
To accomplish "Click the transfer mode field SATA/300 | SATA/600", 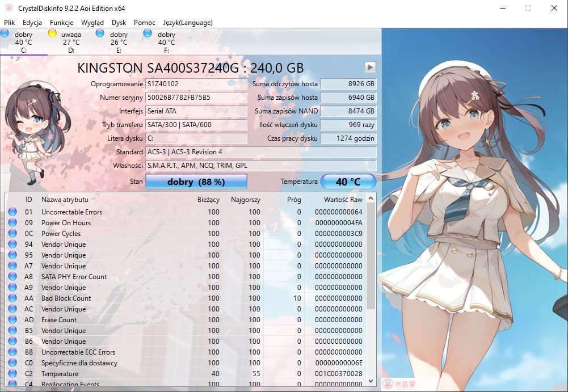I will pos(196,125).
